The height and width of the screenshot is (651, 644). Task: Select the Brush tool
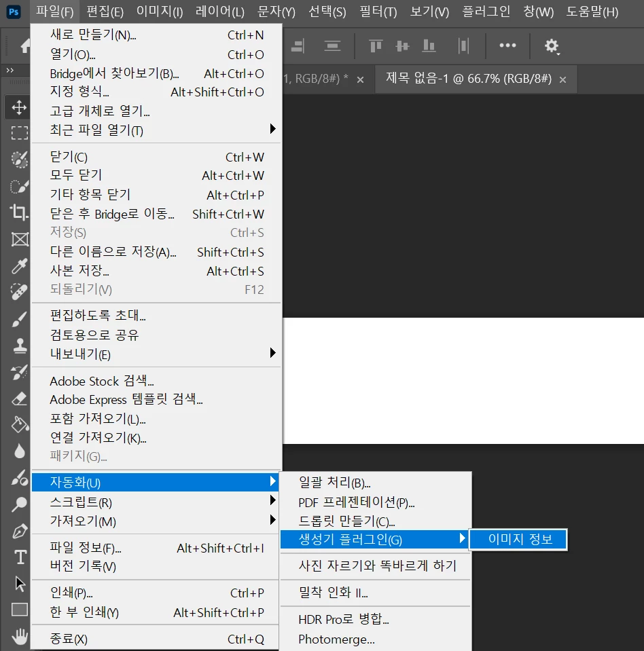coord(19,319)
